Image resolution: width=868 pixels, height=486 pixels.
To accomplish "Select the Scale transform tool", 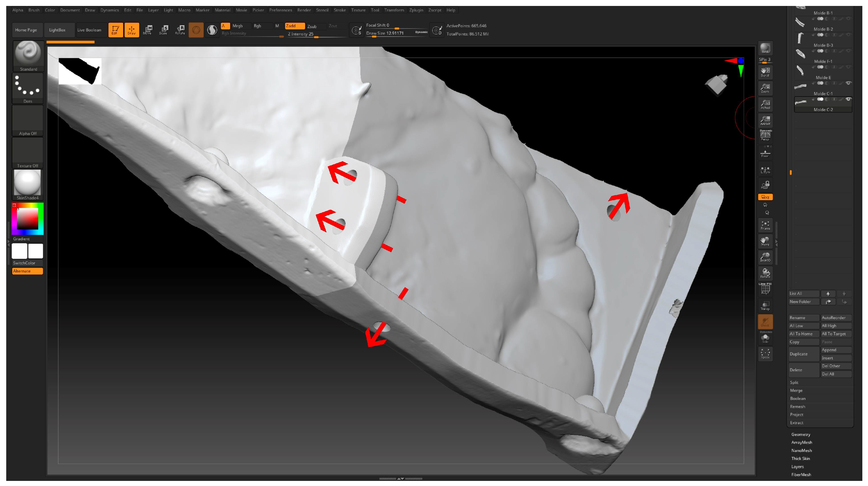I will (163, 30).
